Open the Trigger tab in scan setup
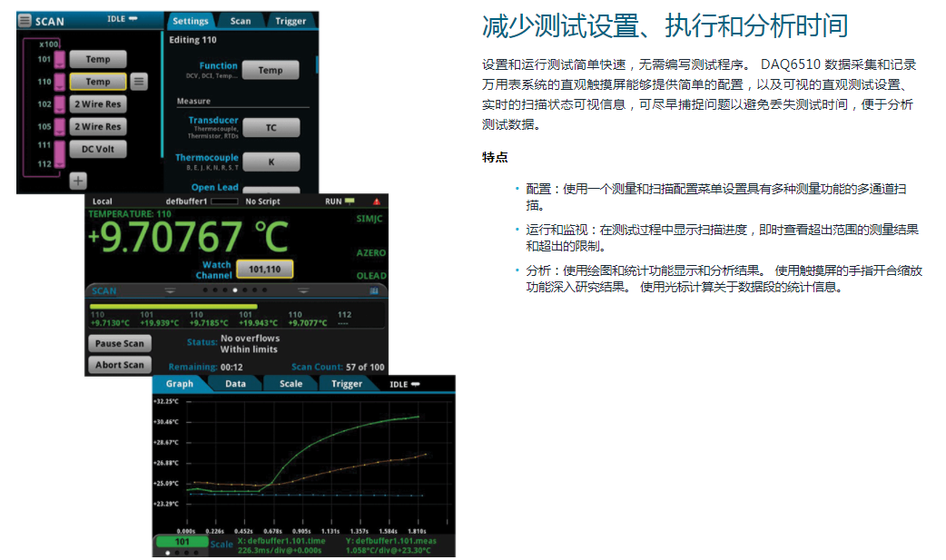This screenshot has width=946, height=560. [x=291, y=21]
